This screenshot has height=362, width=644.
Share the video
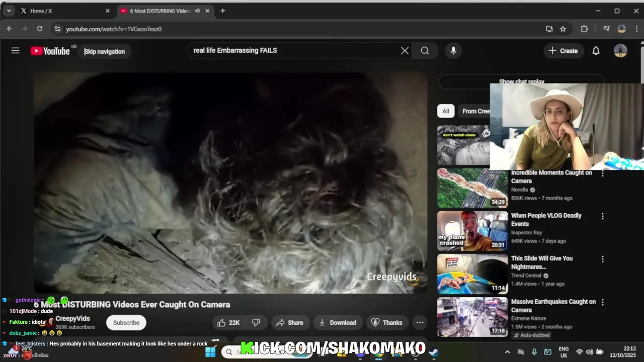click(290, 323)
